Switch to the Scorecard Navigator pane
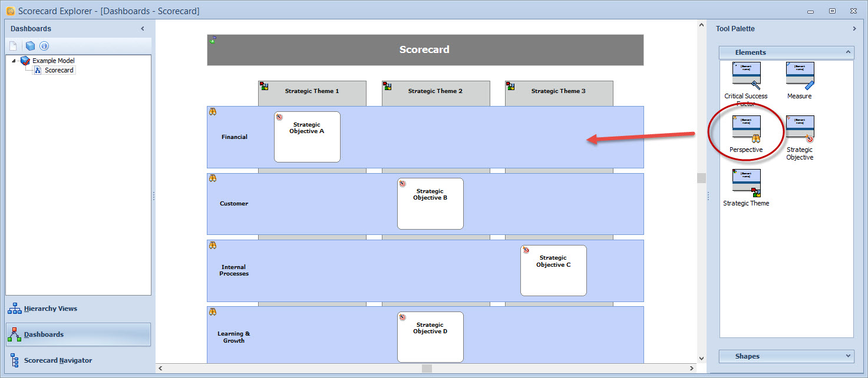 pyautogui.click(x=58, y=360)
